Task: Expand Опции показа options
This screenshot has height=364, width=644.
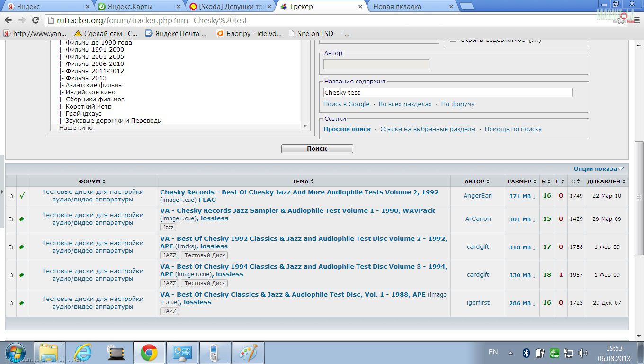Action: click(599, 169)
